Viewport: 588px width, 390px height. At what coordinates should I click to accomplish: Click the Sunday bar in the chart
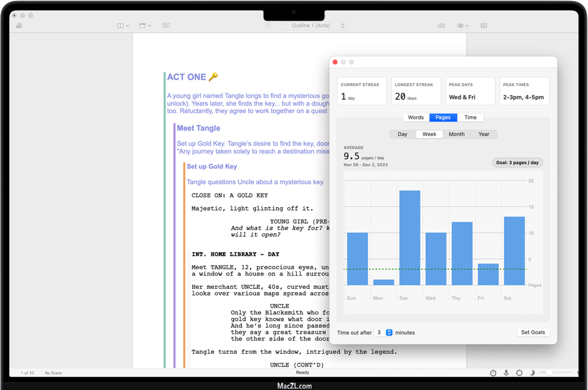pos(357,259)
